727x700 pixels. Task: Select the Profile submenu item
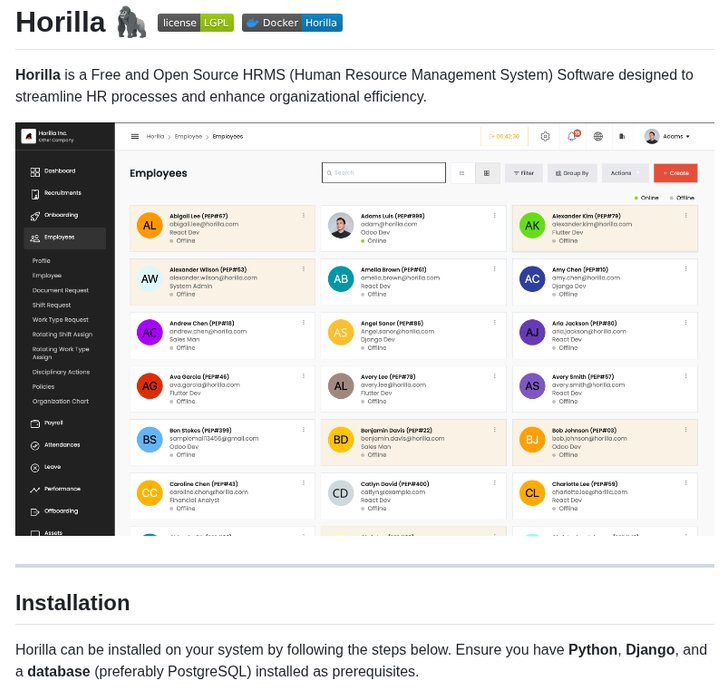click(41, 261)
